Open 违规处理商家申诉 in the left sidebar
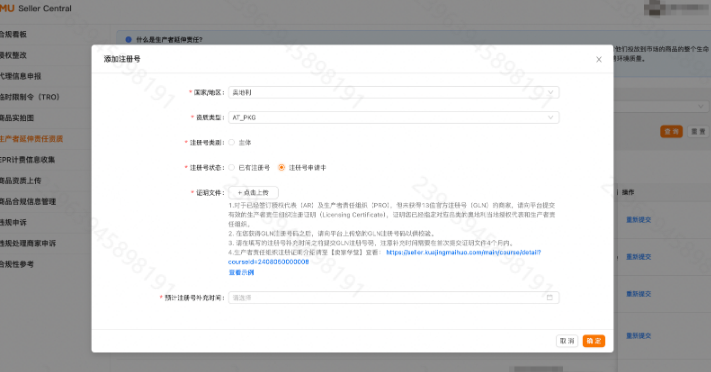Viewport: 711px width, 372px height. click(x=28, y=243)
